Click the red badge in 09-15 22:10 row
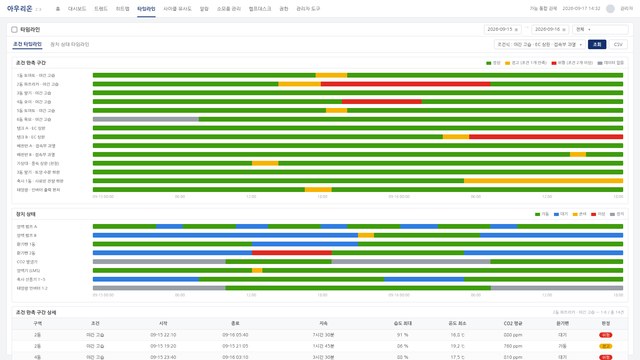Image resolution: width=640 pixels, height=360 pixels. click(x=606, y=335)
